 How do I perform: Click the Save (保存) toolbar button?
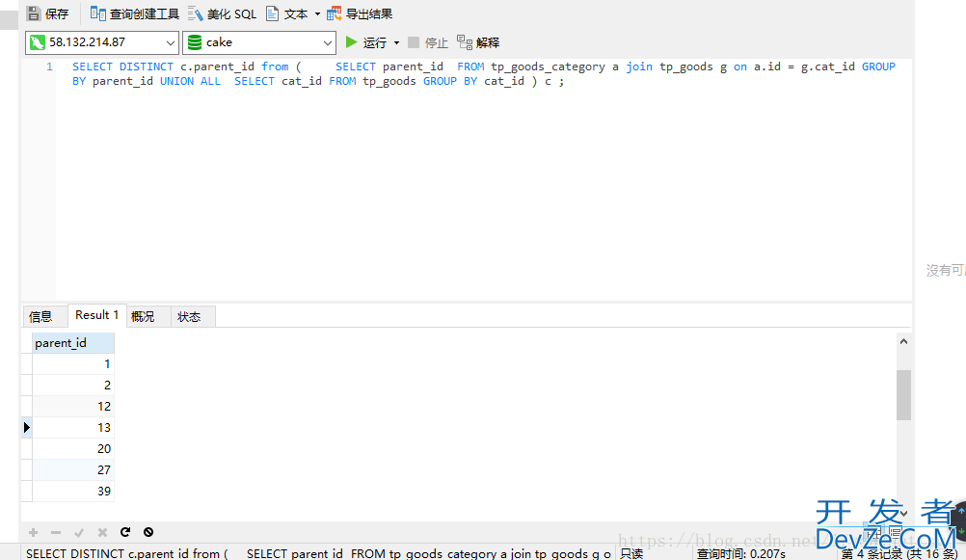point(48,13)
